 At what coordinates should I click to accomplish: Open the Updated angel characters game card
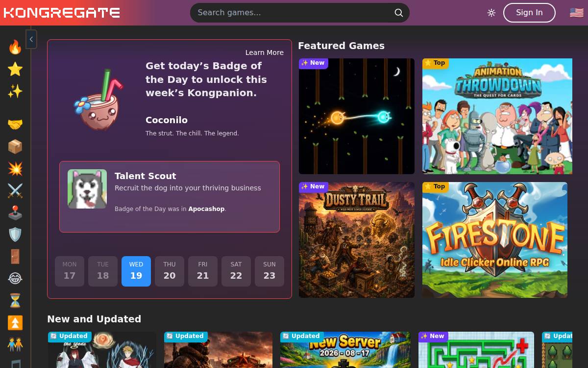pos(102,350)
